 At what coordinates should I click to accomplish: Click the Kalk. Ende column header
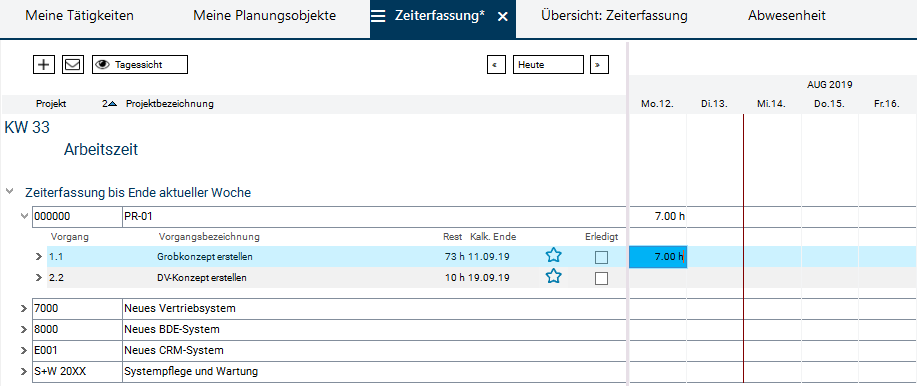(x=493, y=237)
